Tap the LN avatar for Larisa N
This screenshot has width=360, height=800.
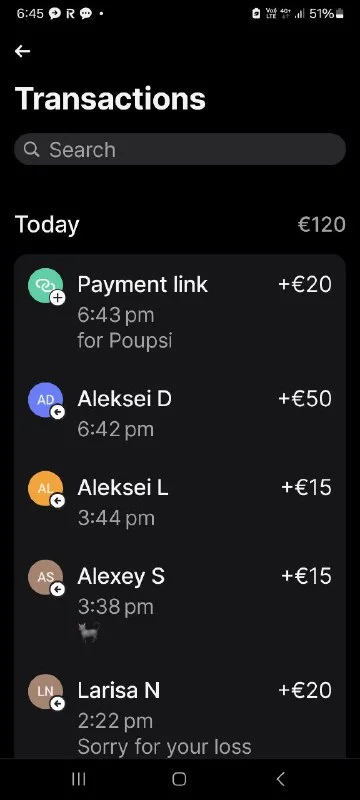pyautogui.click(x=45, y=692)
